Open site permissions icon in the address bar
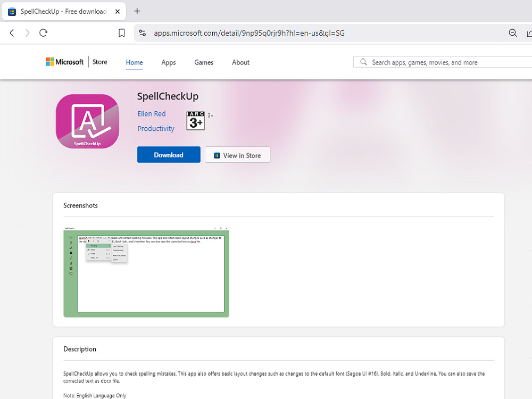The image size is (532, 399). coord(142,32)
